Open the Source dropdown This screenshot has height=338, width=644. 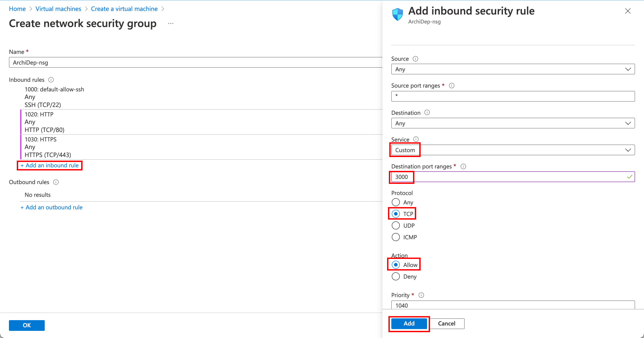(x=513, y=69)
